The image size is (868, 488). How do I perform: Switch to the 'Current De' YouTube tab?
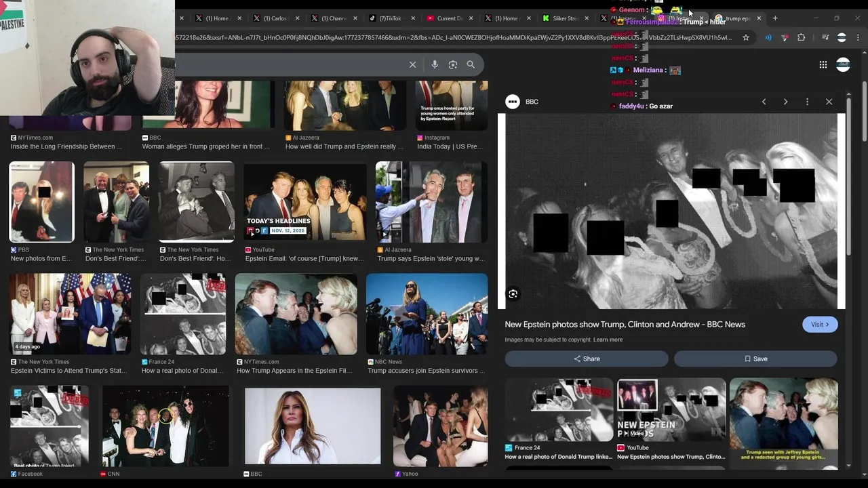tap(448, 18)
